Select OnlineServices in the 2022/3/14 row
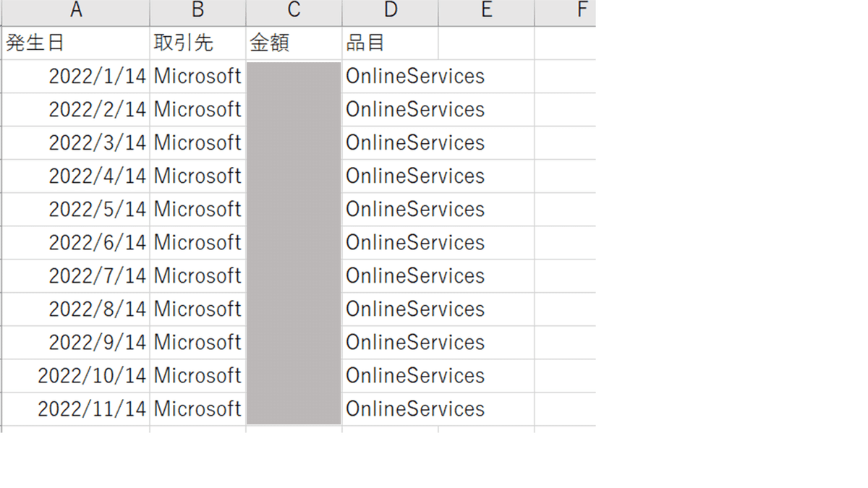This screenshot has width=868, height=488. pyautogui.click(x=415, y=143)
